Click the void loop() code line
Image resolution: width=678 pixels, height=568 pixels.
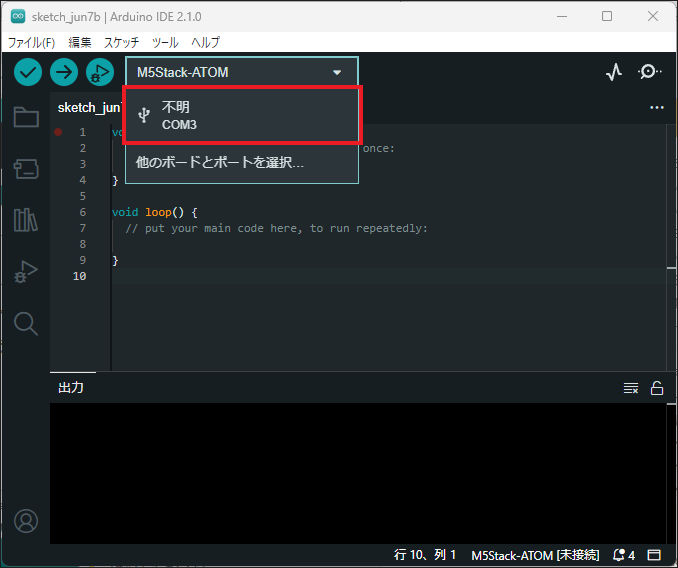point(154,212)
